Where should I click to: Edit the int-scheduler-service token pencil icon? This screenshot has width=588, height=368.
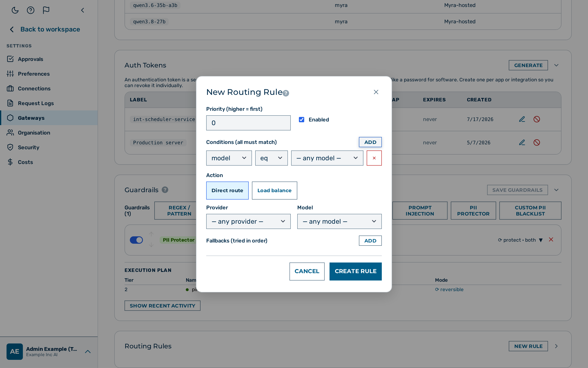[x=522, y=119]
